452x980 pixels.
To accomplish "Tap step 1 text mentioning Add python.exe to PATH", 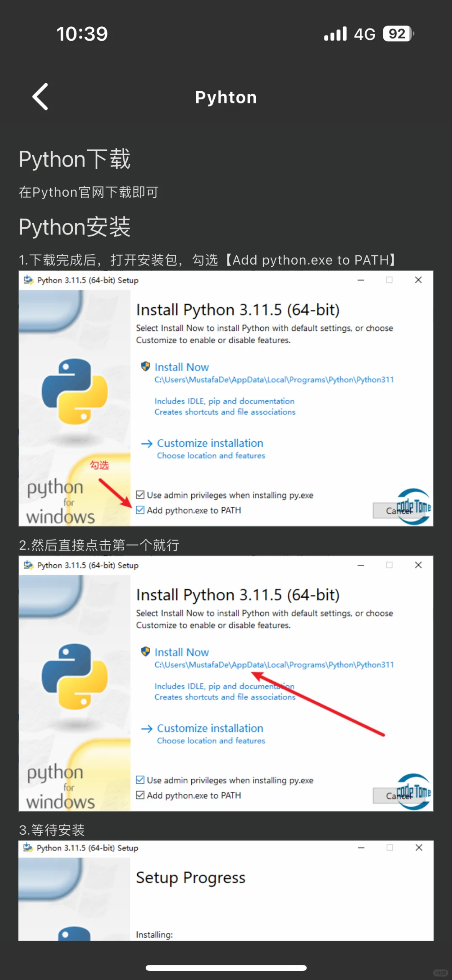I will coord(208,260).
